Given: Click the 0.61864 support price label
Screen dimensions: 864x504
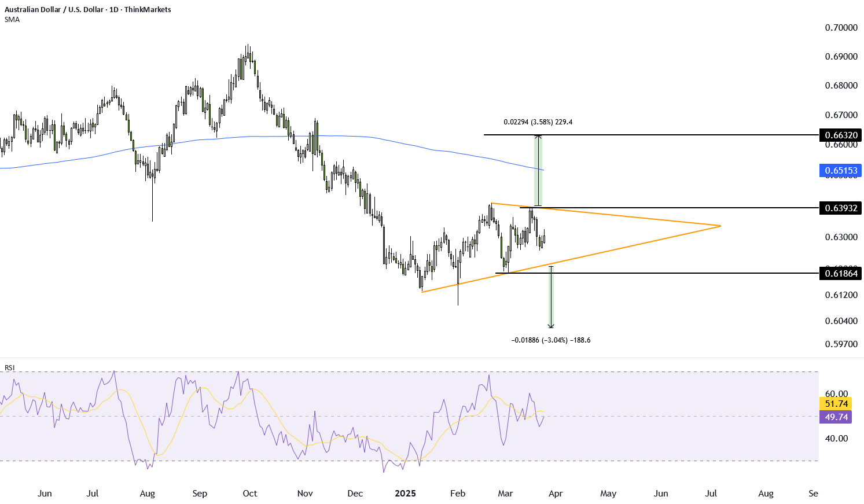Looking at the screenshot, I should point(840,273).
